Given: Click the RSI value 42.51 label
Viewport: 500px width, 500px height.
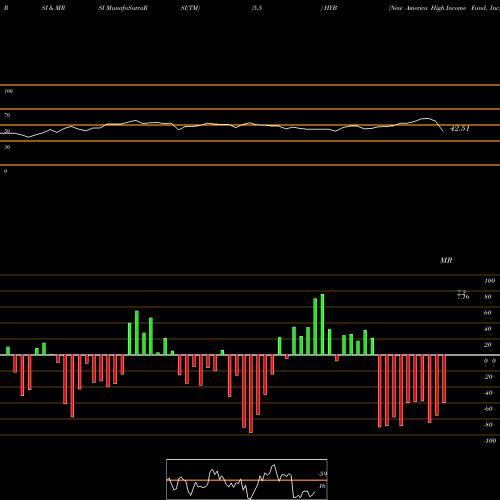Looking at the screenshot, I should [460, 128].
